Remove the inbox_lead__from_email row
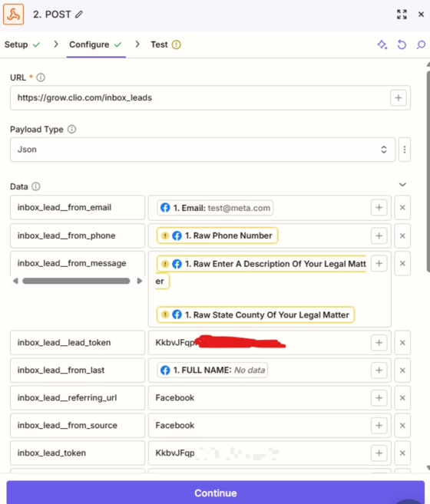The height and width of the screenshot is (504, 430). tap(402, 208)
